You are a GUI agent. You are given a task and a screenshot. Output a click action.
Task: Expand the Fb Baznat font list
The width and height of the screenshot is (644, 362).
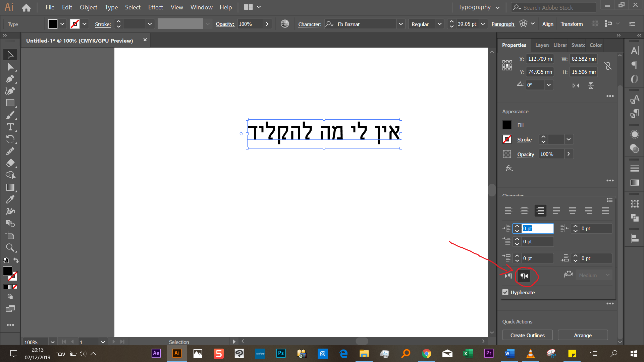click(x=401, y=24)
